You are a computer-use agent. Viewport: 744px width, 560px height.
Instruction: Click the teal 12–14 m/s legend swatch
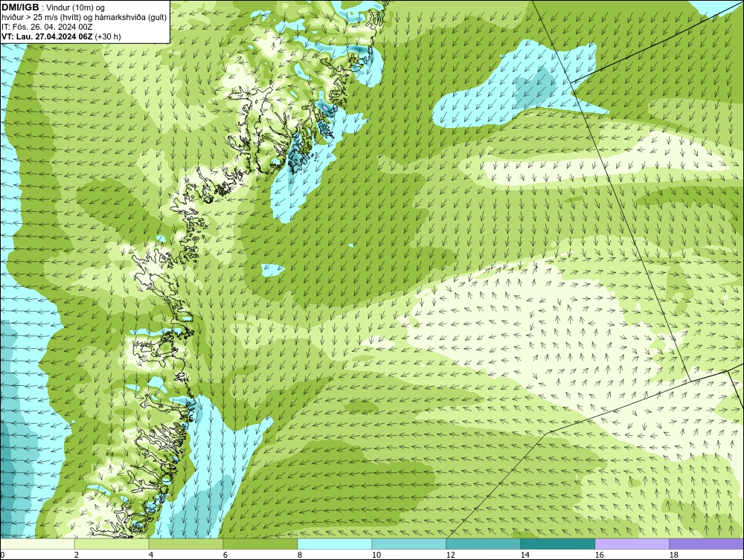coord(483,544)
